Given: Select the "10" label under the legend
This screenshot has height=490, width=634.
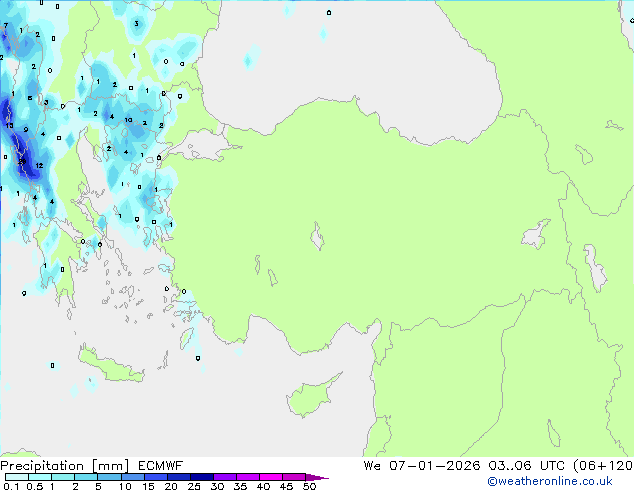Looking at the screenshot, I should 125,486.
